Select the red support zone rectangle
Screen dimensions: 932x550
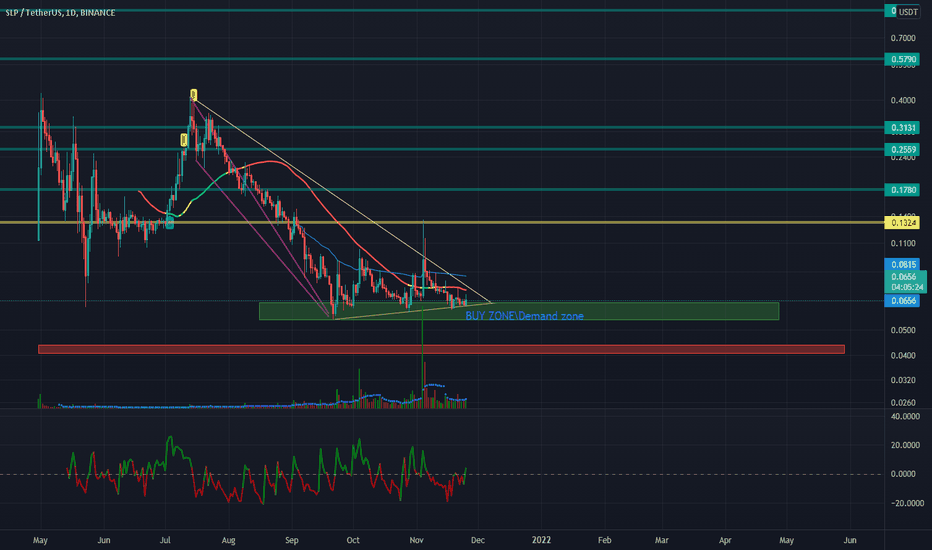tap(441, 349)
